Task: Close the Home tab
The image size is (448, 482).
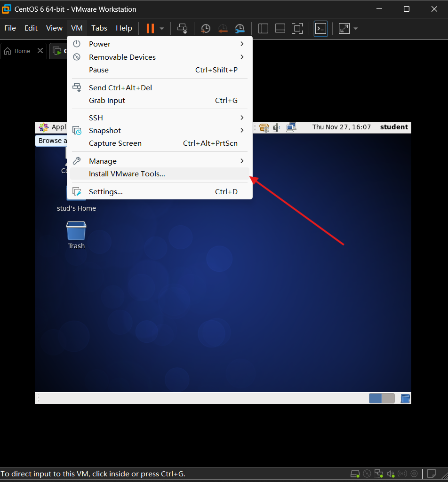Action: tap(40, 51)
